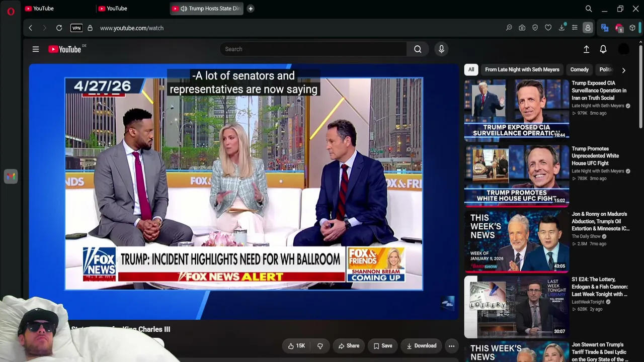Open the colorful sidebar app icon
644x362 pixels.
coord(11,176)
